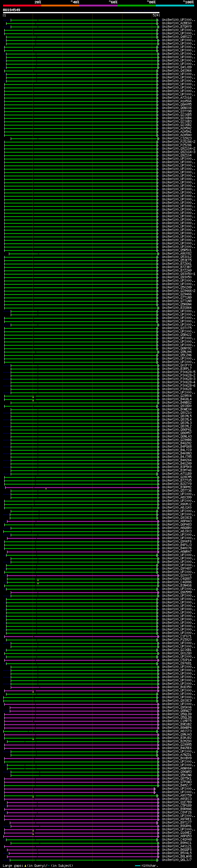Click the query end position 524
Viewport: 197px width, 868px height.
click(155, 15)
